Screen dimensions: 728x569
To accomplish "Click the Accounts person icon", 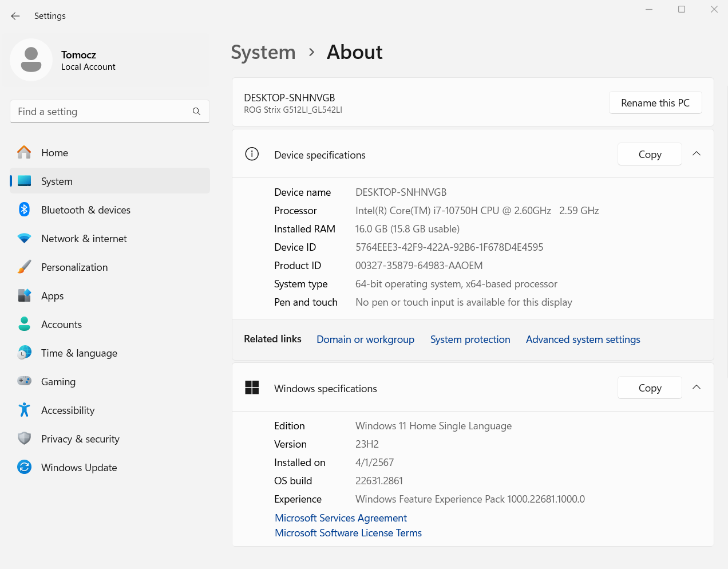I will [x=24, y=324].
